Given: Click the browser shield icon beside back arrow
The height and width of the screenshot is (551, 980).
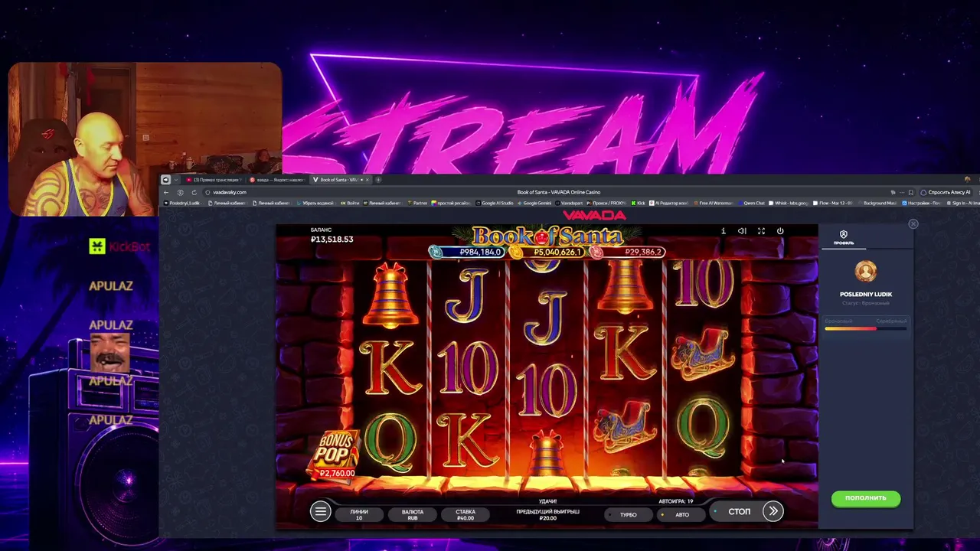Looking at the screenshot, I should tap(207, 192).
